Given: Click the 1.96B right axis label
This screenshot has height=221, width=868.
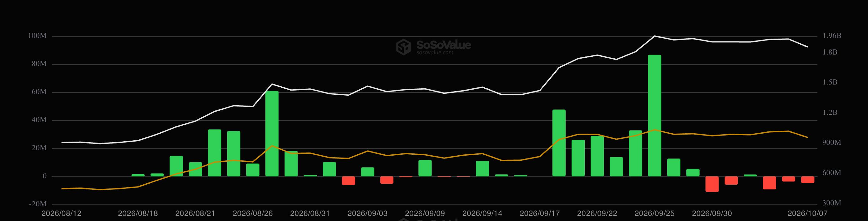Looking at the screenshot, I should click(x=832, y=35).
